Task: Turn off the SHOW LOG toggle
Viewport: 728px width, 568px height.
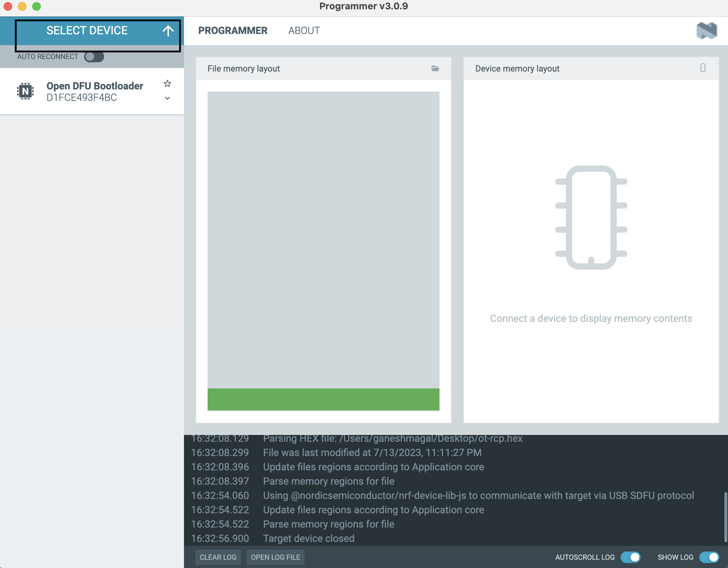Action: pyautogui.click(x=709, y=557)
